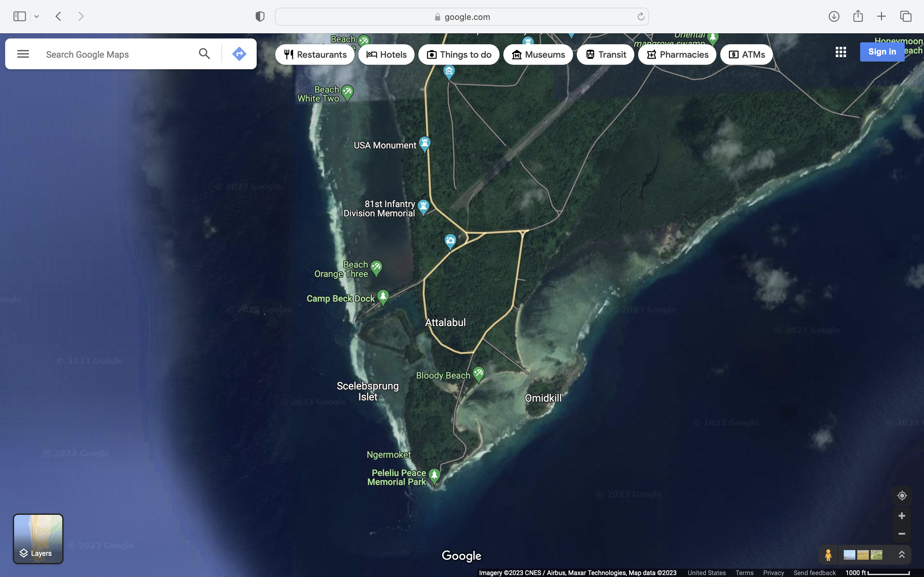924x577 pixels.
Task: Click the Peleliu Peace Memorial Park pin
Action: [434, 475]
